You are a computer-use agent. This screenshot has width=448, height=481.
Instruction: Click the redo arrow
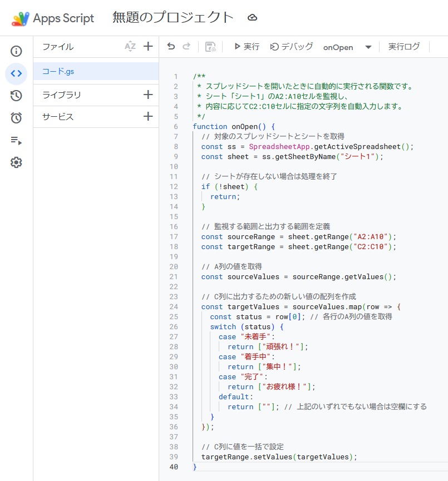pyautogui.click(x=186, y=47)
